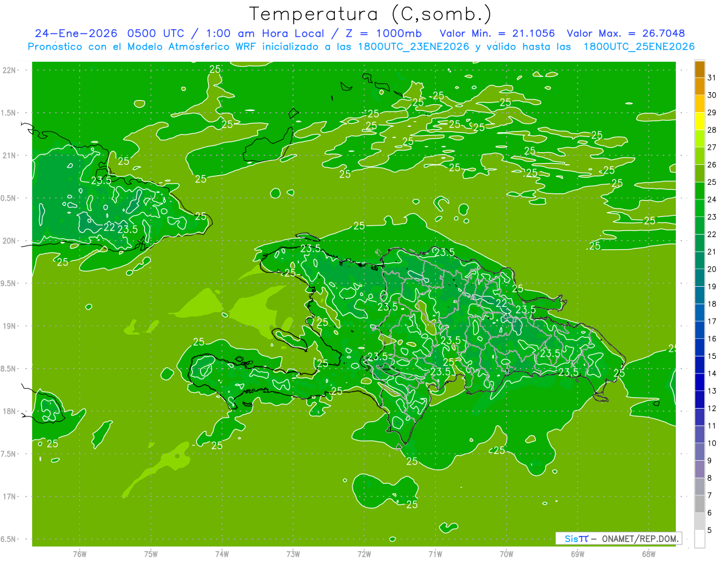728x562 pixels.
Task: Click the '15' value on color scale
Action: click(712, 356)
